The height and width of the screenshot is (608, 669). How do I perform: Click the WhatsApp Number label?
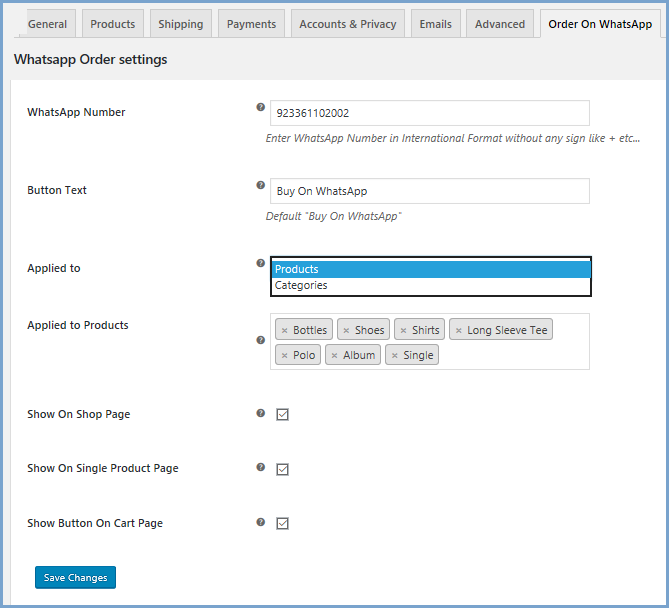pyautogui.click(x=76, y=112)
